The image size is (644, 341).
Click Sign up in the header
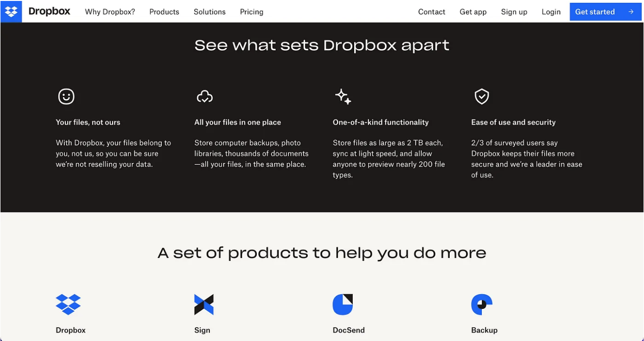[514, 12]
